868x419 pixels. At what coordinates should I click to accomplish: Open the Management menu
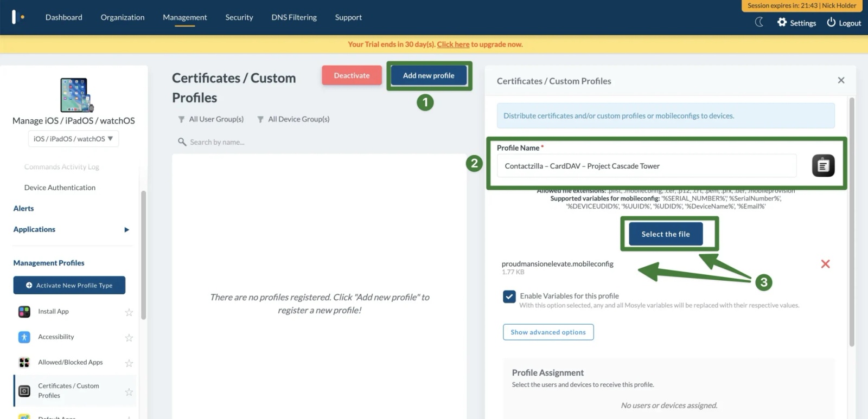pyautogui.click(x=185, y=17)
